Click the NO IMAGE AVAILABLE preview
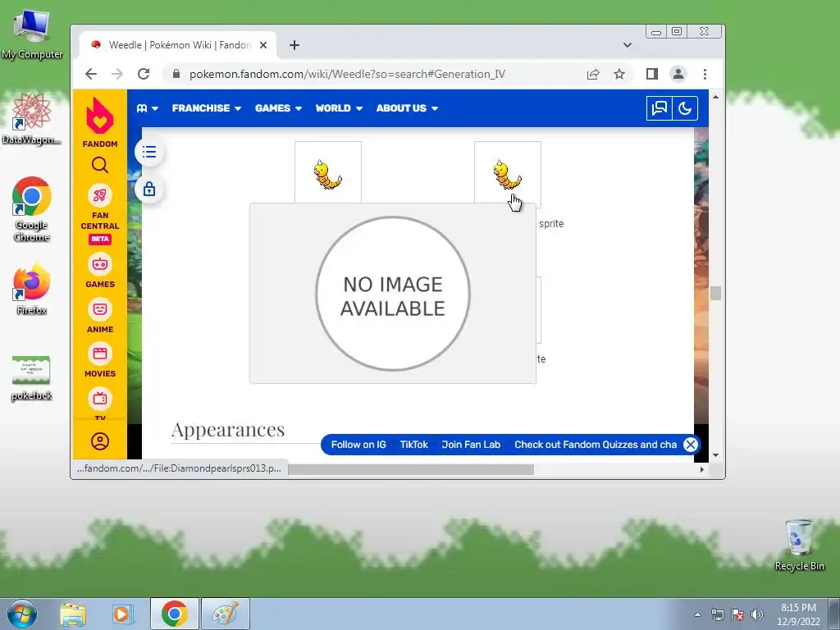Image resolution: width=840 pixels, height=630 pixels. click(393, 293)
